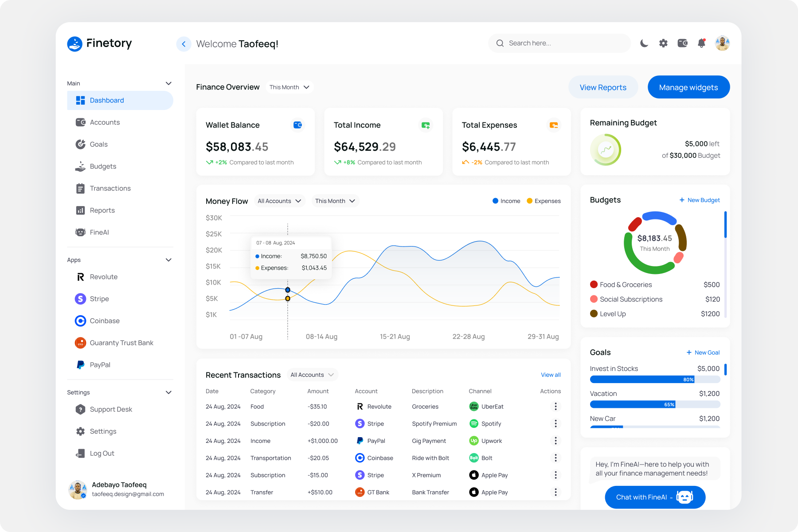Screen dimensions: 798x532
Task: Toggle dark mode with the moon icon
Action: [x=644, y=43]
